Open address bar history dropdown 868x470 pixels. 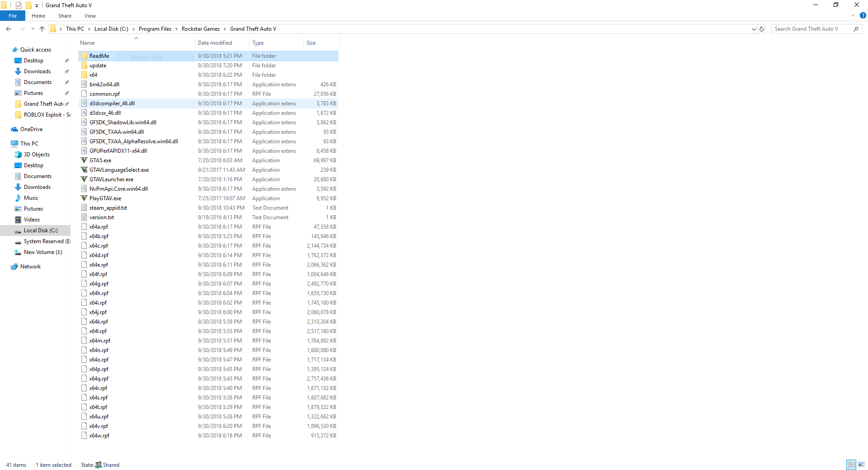click(x=754, y=29)
